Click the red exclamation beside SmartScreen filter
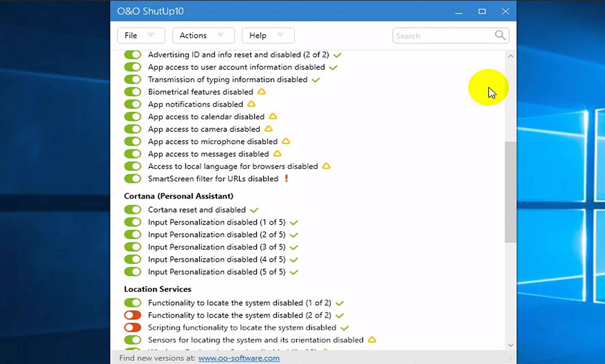Image resolution: width=605 pixels, height=364 pixels. tap(287, 178)
